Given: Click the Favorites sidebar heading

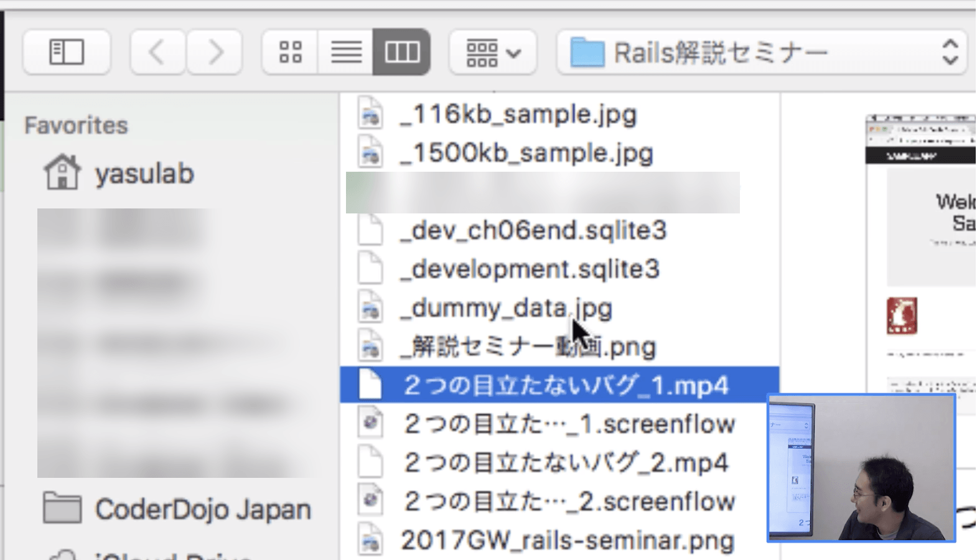Looking at the screenshot, I should click(76, 125).
